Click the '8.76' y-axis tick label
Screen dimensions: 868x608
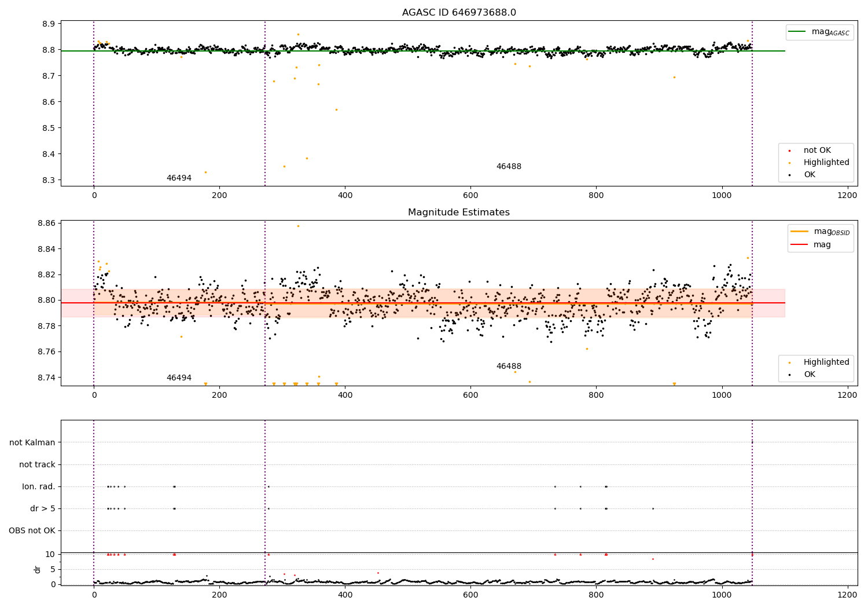click(x=46, y=352)
